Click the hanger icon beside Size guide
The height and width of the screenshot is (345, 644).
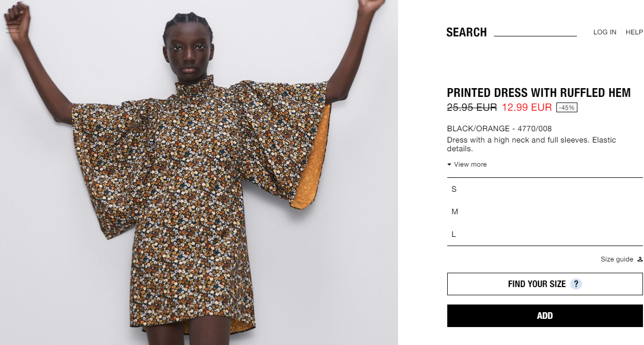640,259
